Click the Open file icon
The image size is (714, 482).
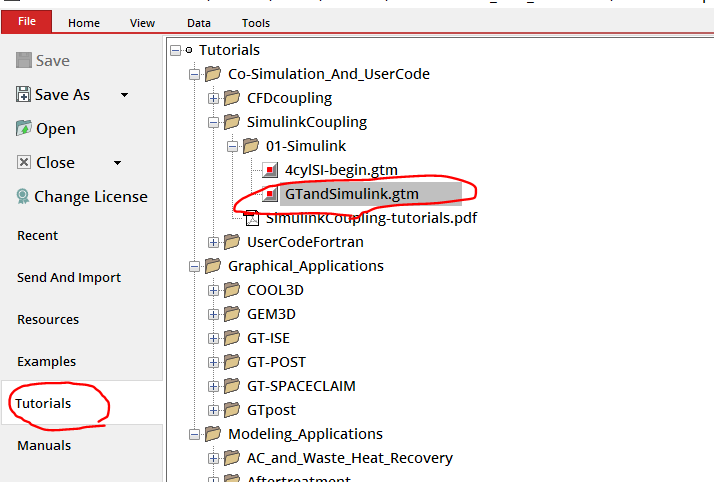(x=24, y=129)
